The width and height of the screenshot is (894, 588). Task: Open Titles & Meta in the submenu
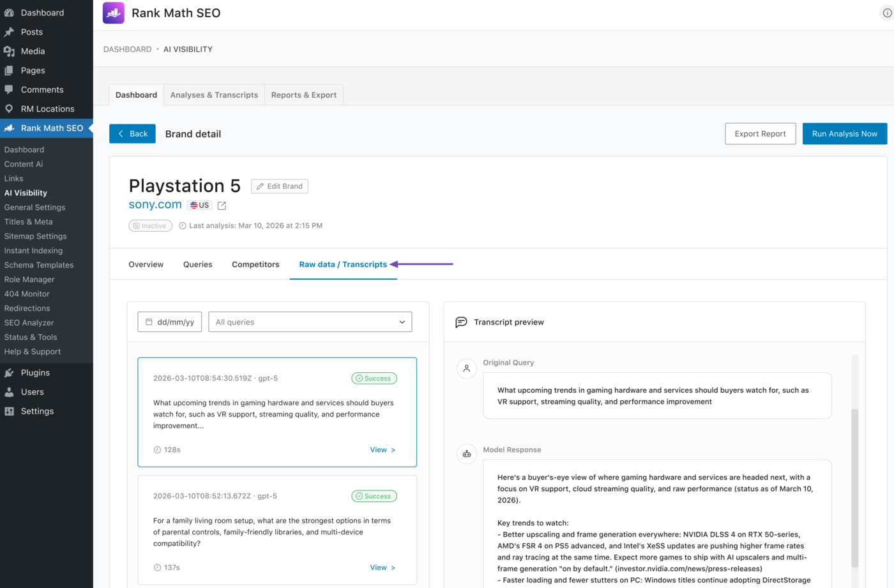pos(28,222)
